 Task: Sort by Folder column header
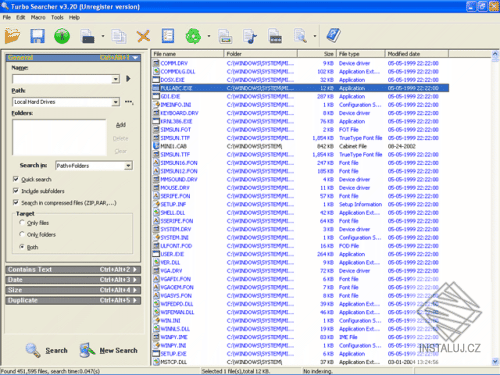click(261, 54)
